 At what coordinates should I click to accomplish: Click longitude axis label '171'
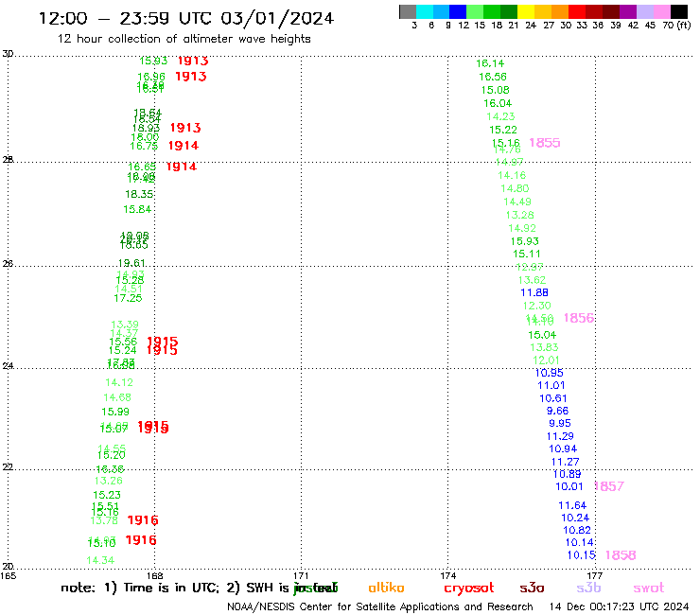click(302, 575)
